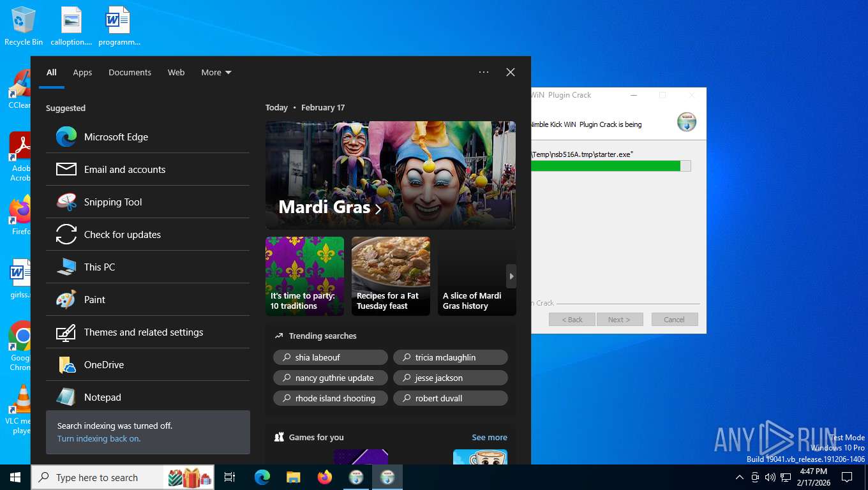
Task: Open Email and accounts suggestion
Action: [147, 169]
